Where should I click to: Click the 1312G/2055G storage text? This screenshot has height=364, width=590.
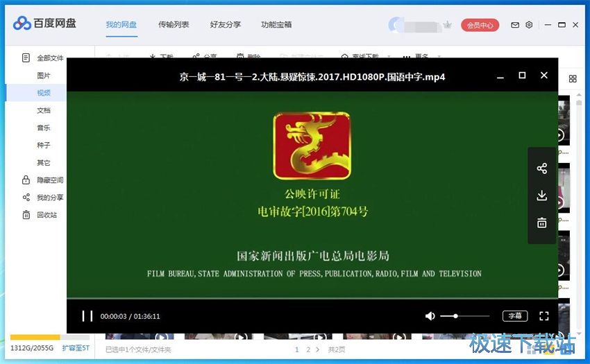click(x=32, y=348)
